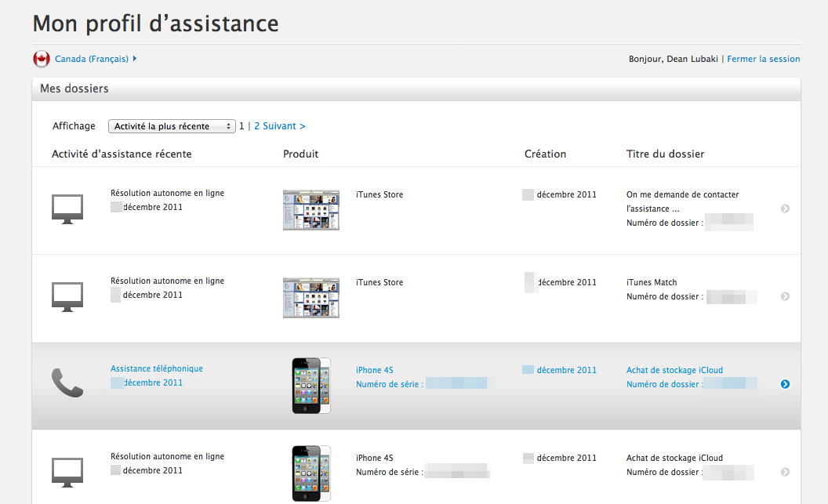The height and width of the screenshot is (504, 828).
Task: Click the Assistance téléphonique activity link
Action: click(156, 368)
